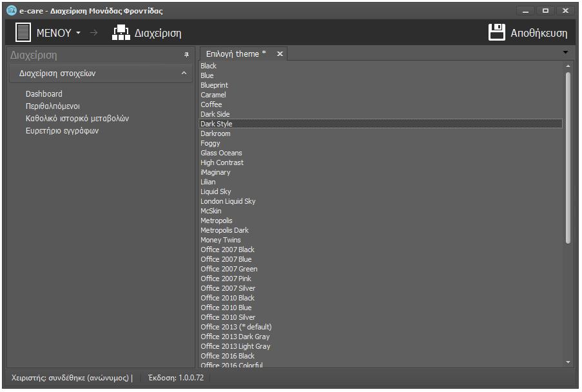Image resolution: width=582 pixels, height=392 pixels.
Task: Click the forward arrow in toolbar
Action: coord(94,33)
